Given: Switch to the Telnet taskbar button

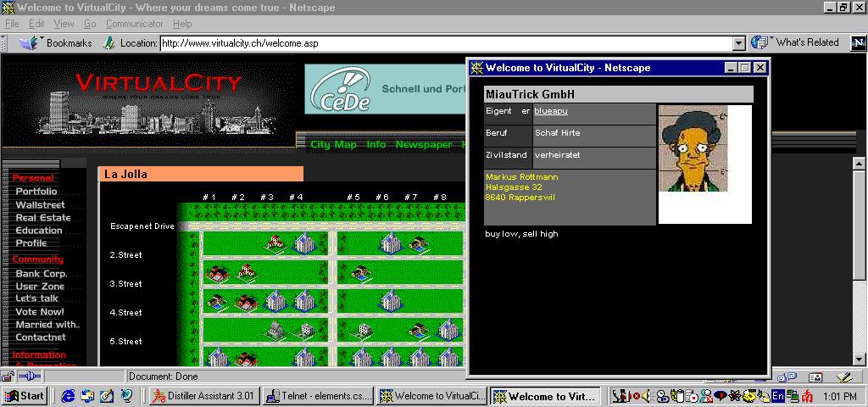Looking at the screenshot, I should (319, 396).
